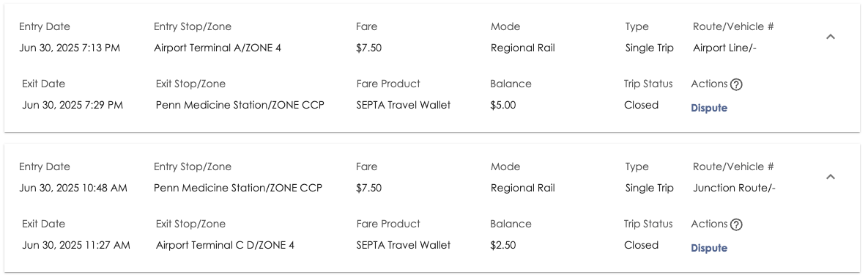This screenshot has height=278, width=868.
Task: Click Airport Terminal A/ZONE 4 entry stop
Action: 218,48
